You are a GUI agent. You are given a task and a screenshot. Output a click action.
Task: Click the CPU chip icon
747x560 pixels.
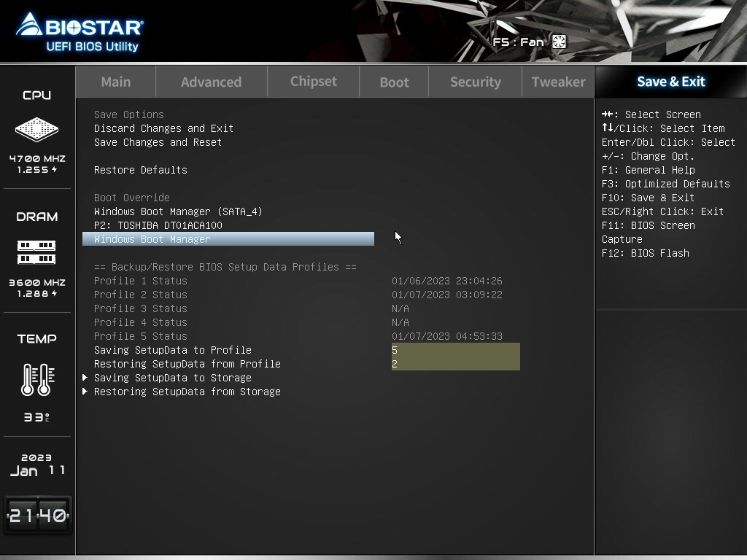pos(36,129)
